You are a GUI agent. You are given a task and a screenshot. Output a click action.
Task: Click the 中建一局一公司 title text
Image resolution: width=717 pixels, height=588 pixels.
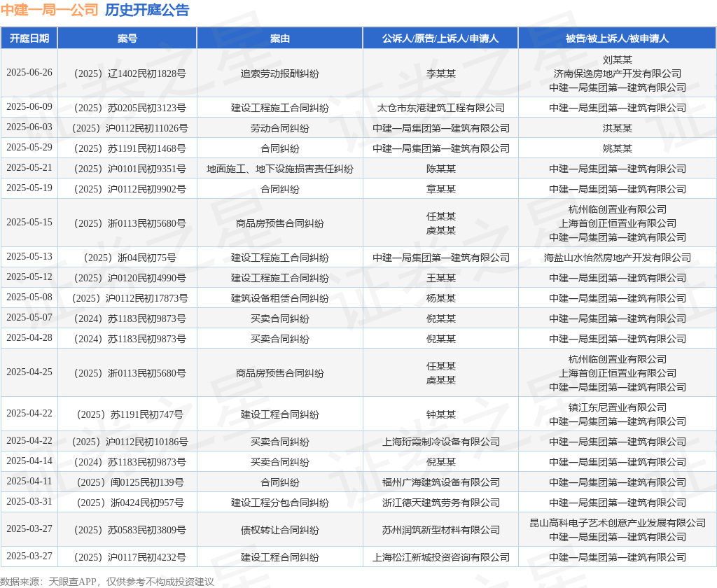coord(50,10)
